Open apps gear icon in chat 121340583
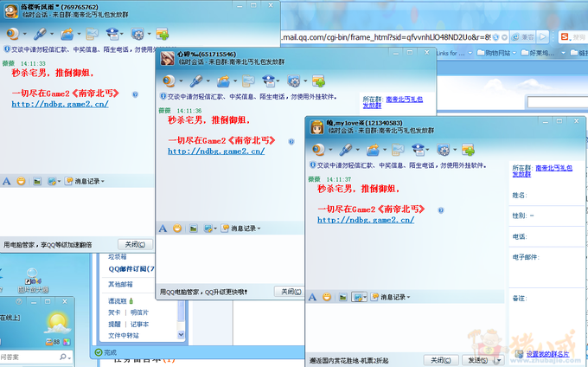Viewport: 588px width, 367px height. click(444, 150)
